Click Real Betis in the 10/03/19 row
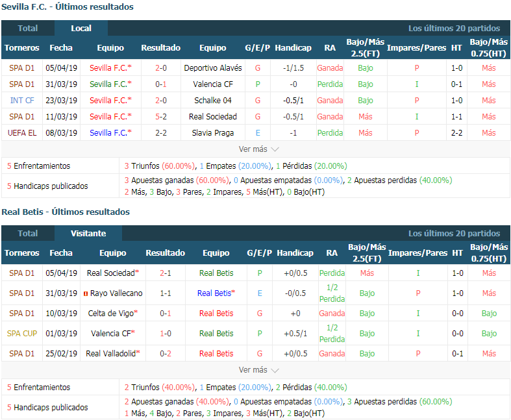Screen dimensions: 511x420 click(216, 314)
